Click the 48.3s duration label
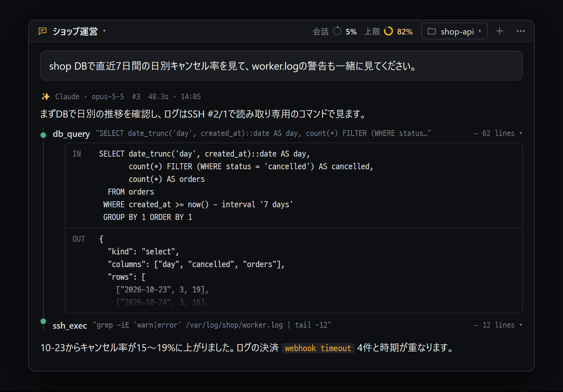This screenshot has width=563, height=392. click(158, 96)
